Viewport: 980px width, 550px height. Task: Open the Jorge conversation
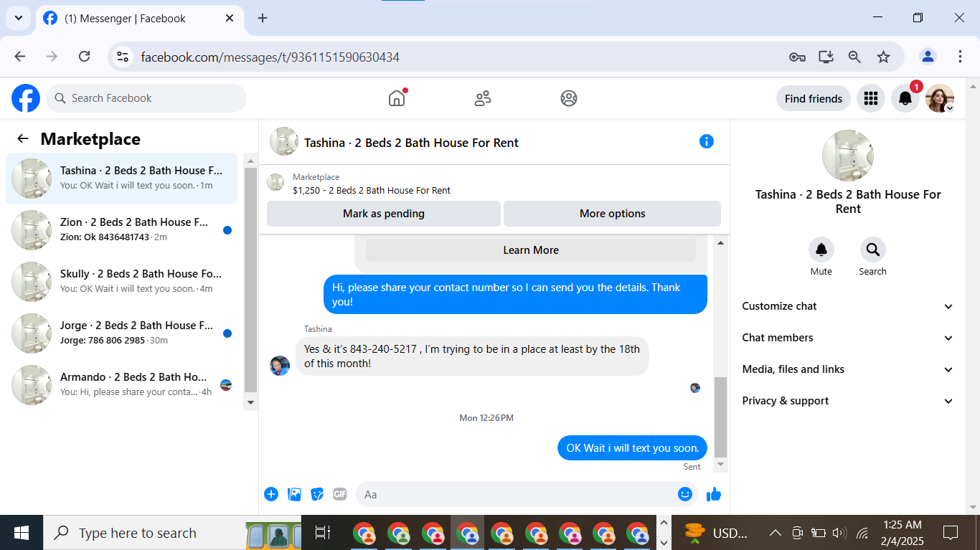(x=122, y=333)
